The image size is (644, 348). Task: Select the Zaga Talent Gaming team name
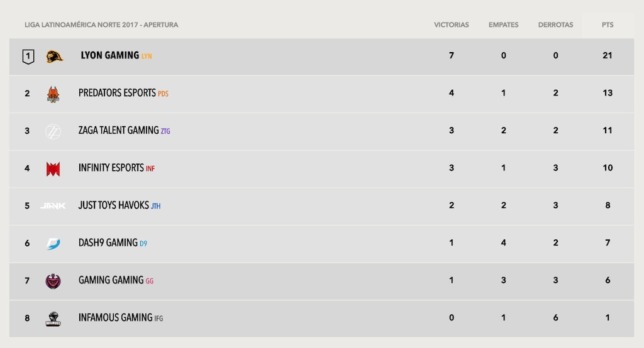pyautogui.click(x=118, y=131)
